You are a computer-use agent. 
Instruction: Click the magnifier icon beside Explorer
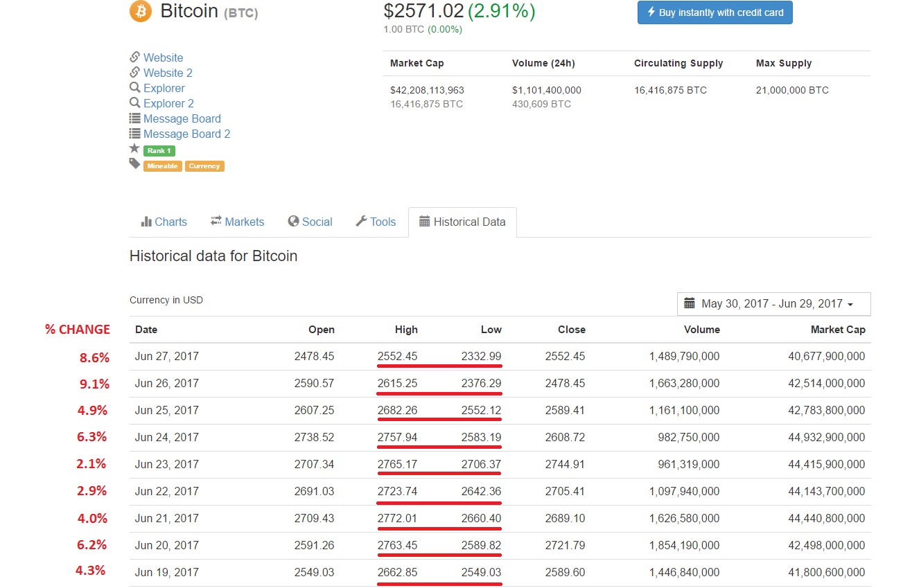click(135, 88)
